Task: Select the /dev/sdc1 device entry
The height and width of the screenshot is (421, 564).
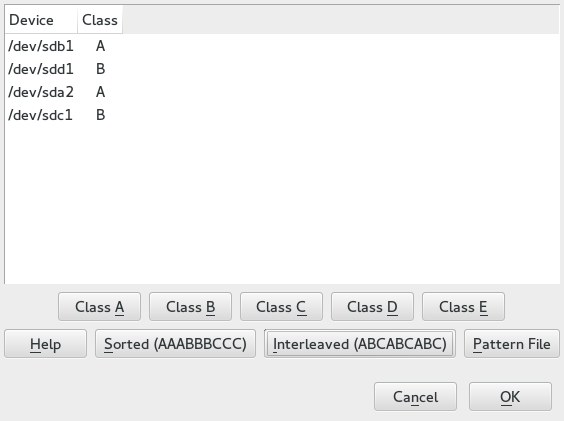Action: pos(282,115)
